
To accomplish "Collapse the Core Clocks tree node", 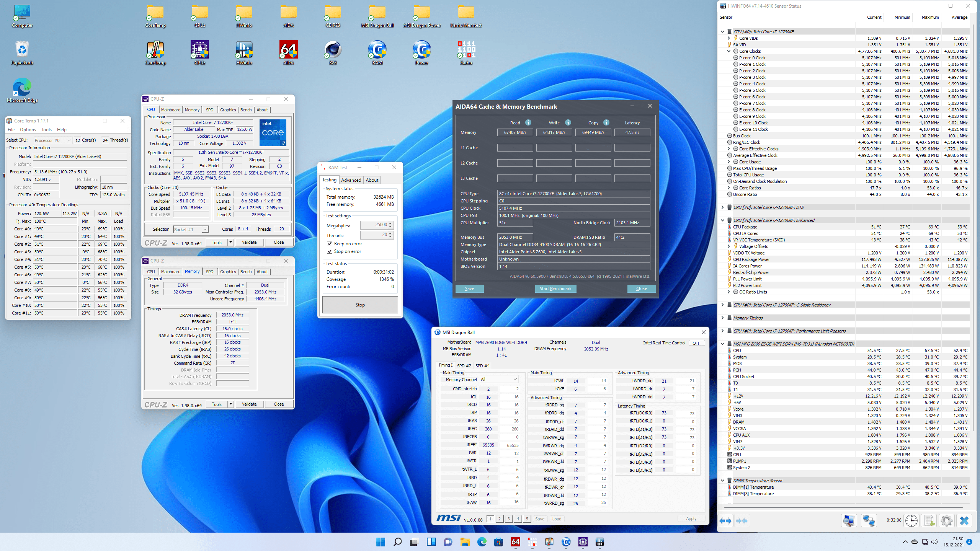I will pos(728,51).
